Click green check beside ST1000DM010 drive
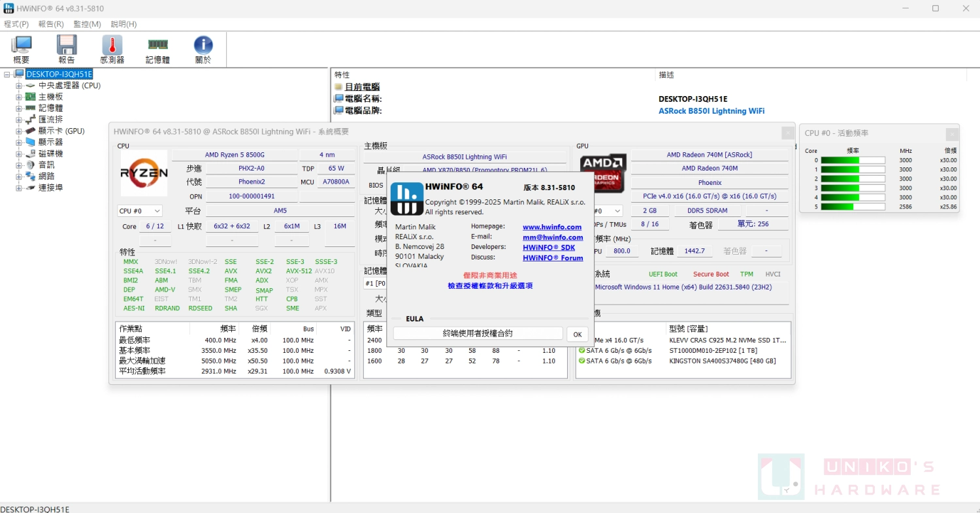This screenshot has width=980, height=513. tap(581, 350)
